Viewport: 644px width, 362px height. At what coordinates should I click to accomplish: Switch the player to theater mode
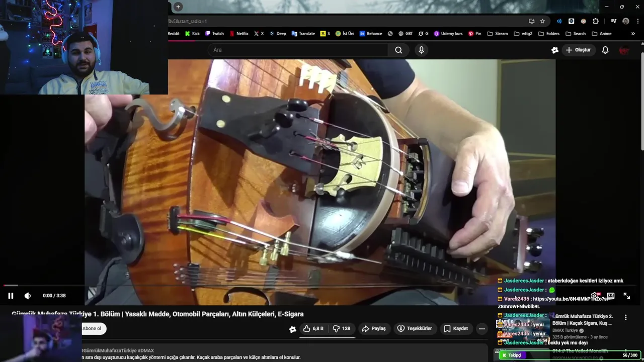[x=610, y=296]
